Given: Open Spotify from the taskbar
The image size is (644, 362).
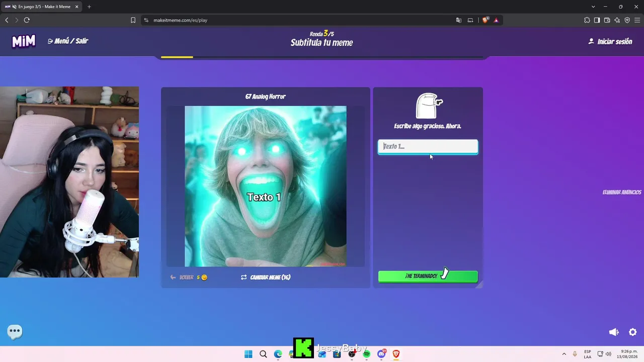Looking at the screenshot, I should click(x=366, y=354).
